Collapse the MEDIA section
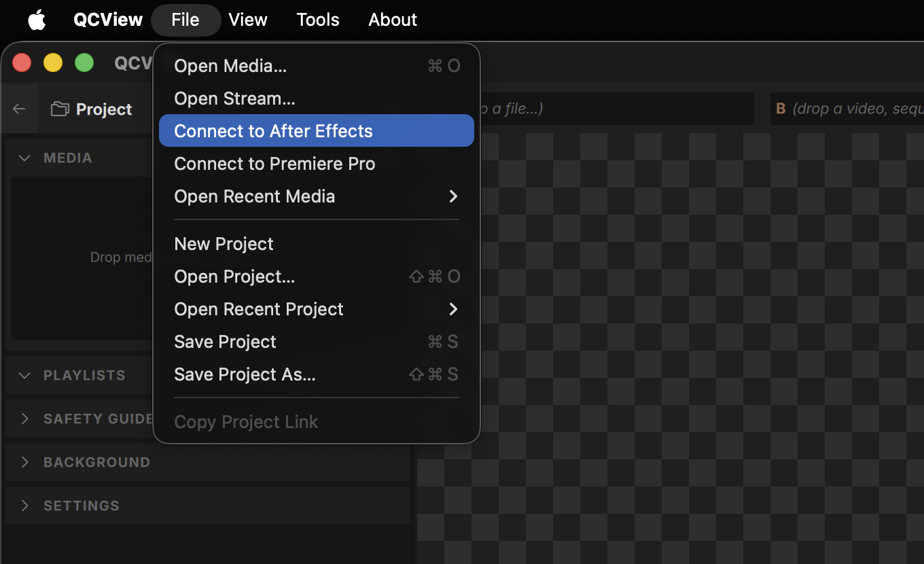Image resolution: width=924 pixels, height=564 pixels. click(x=25, y=158)
